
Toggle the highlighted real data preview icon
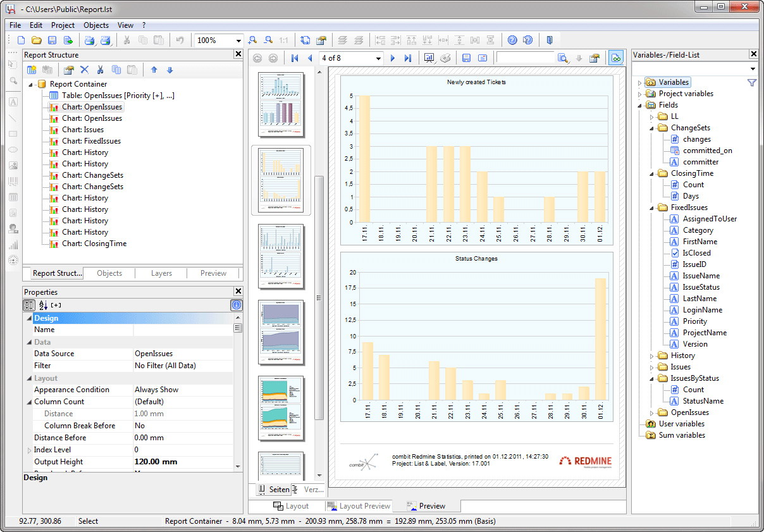click(615, 58)
